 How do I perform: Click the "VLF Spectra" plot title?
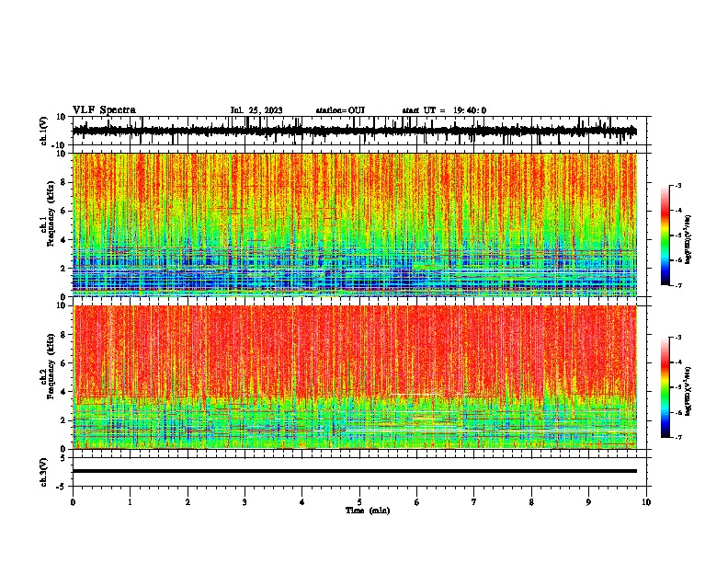pos(104,110)
